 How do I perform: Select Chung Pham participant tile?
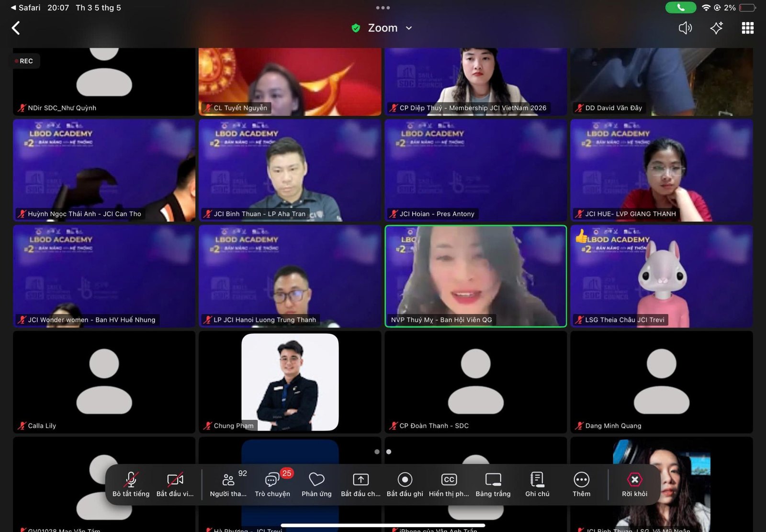(x=290, y=382)
